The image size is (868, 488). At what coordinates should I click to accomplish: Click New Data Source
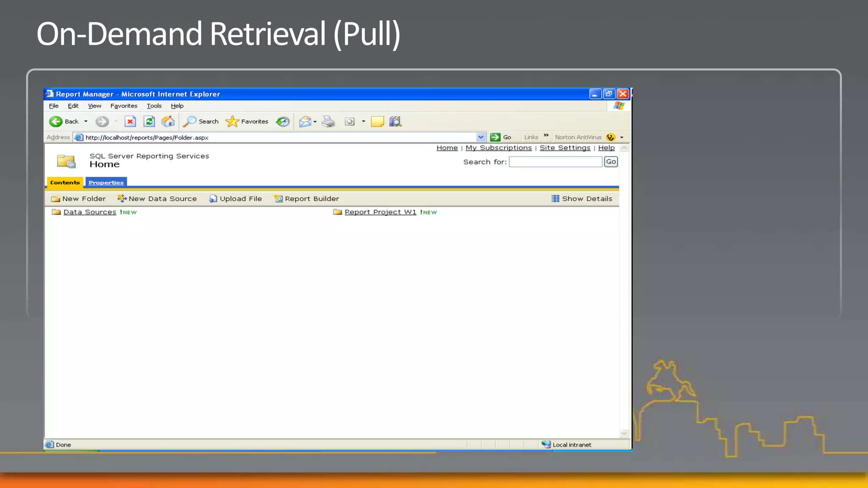click(x=157, y=199)
